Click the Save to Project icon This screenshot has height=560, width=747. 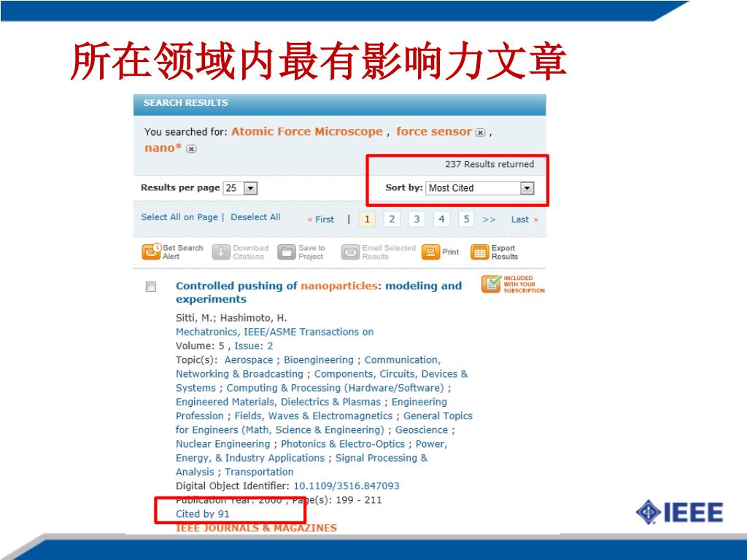point(287,252)
